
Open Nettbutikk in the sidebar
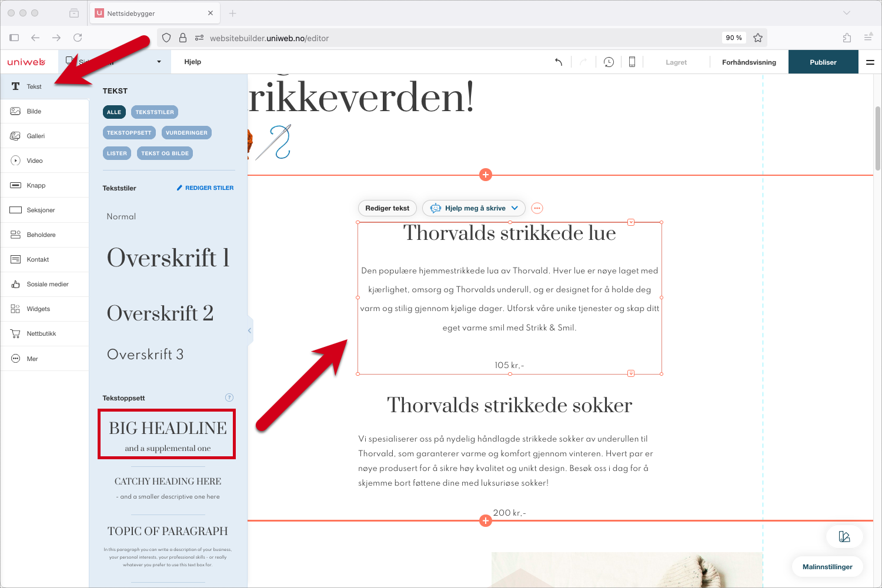44,333
